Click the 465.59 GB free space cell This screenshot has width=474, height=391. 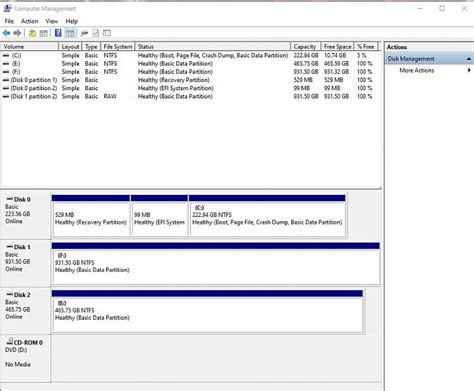(336, 63)
